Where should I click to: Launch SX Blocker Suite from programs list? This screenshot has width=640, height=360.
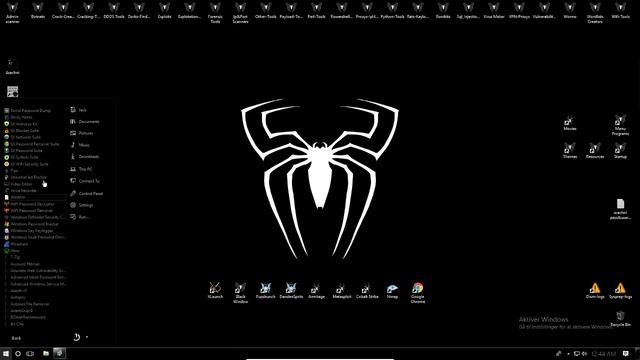[x=21, y=131]
